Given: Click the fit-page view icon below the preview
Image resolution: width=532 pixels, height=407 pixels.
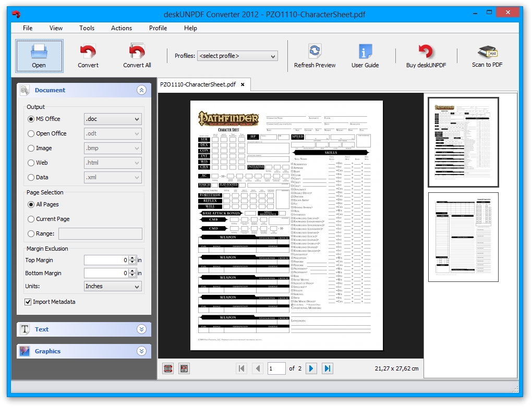Looking at the screenshot, I should pos(168,368).
